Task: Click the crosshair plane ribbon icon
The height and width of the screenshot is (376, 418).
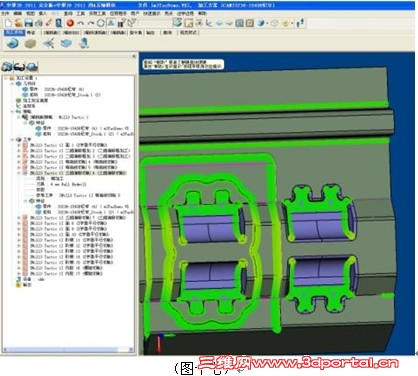Action: pos(48,43)
